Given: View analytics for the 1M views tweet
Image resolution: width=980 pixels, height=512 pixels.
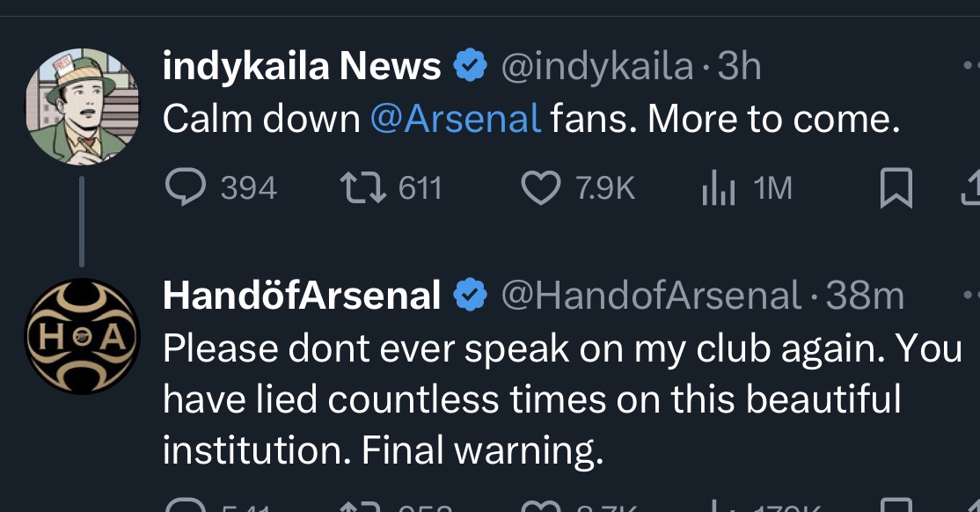Looking at the screenshot, I should [x=718, y=188].
